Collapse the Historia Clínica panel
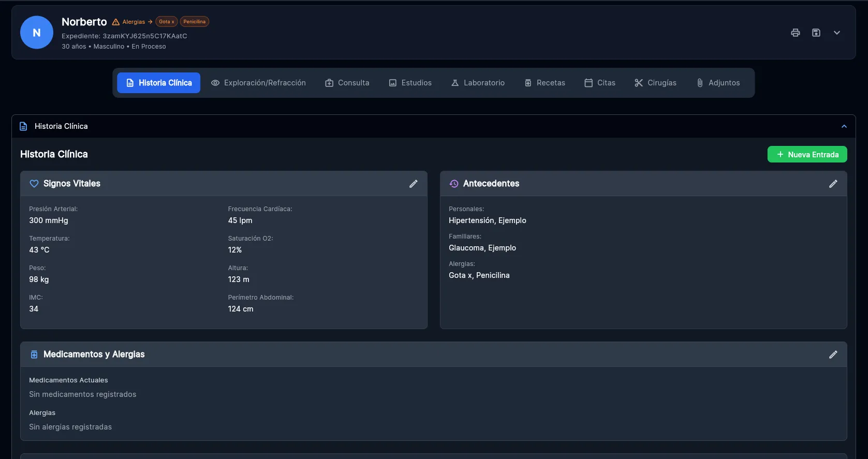Image resolution: width=868 pixels, height=459 pixels. 844,126
